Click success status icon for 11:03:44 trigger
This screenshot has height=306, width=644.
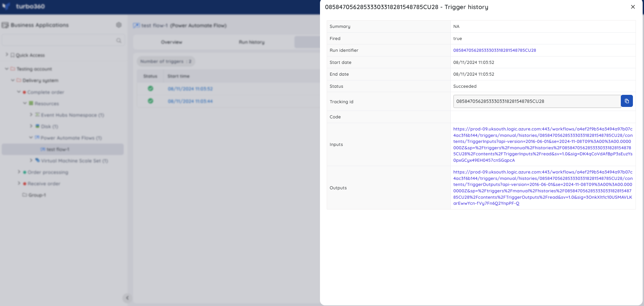(151, 101)
